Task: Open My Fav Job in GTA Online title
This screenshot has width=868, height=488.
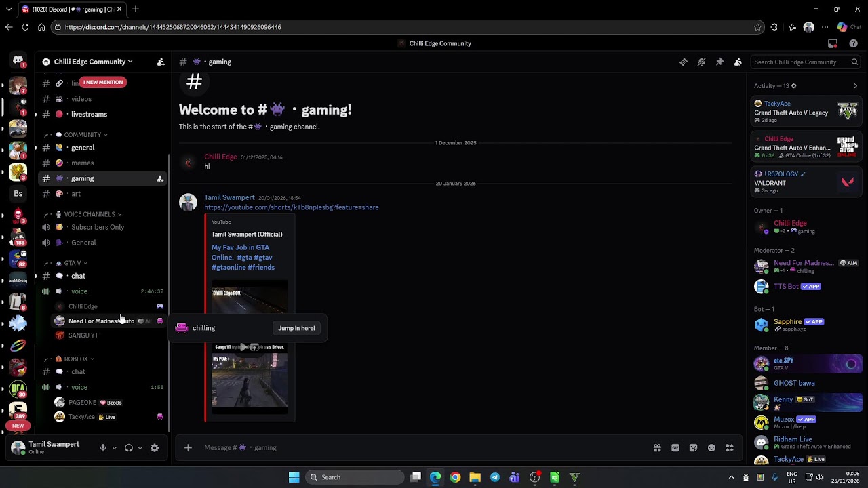Action: click(243, 258)
